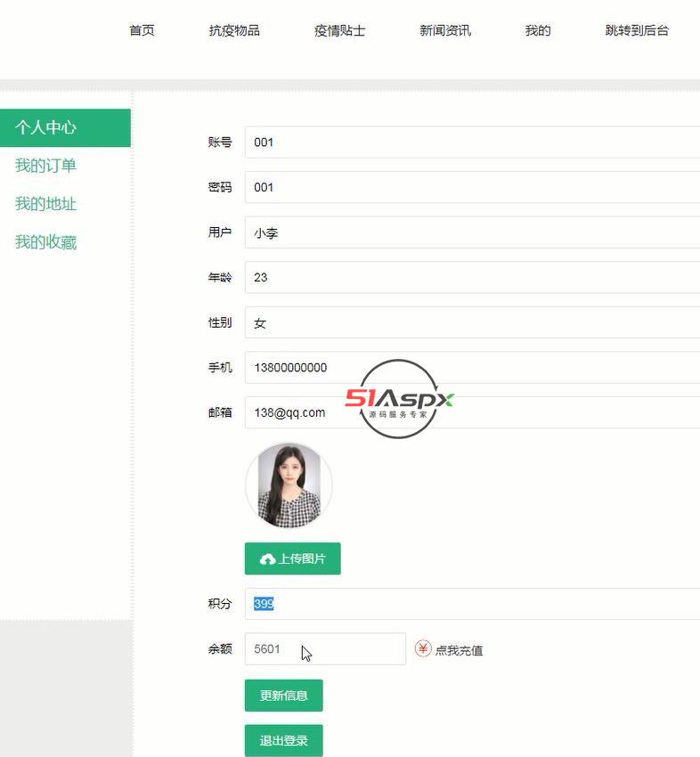Click the 性别 field showing 女
Screen dimensions: 700x757
[x=472, y=322]
